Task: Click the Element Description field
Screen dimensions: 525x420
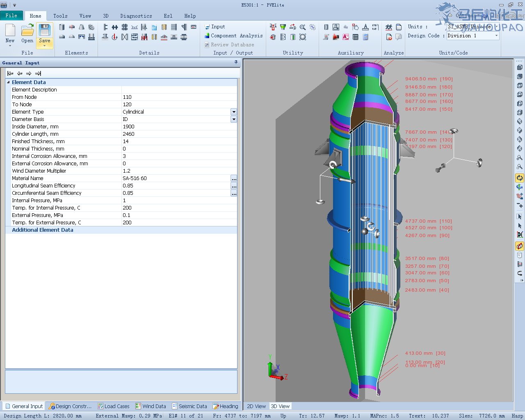Action: click(x=179, y=89)
